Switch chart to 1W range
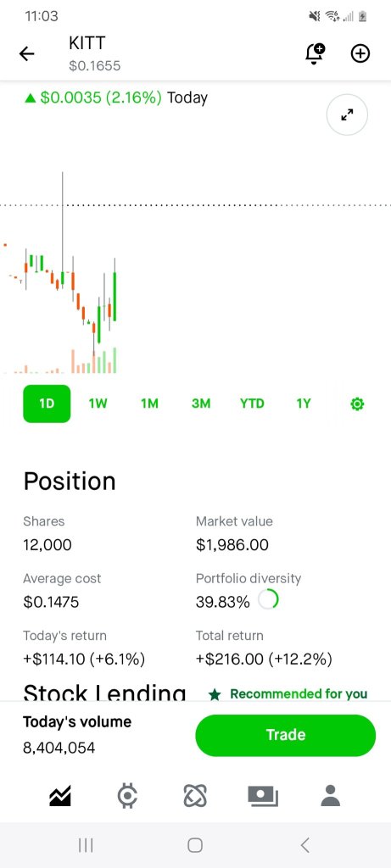 pos(98,403)
